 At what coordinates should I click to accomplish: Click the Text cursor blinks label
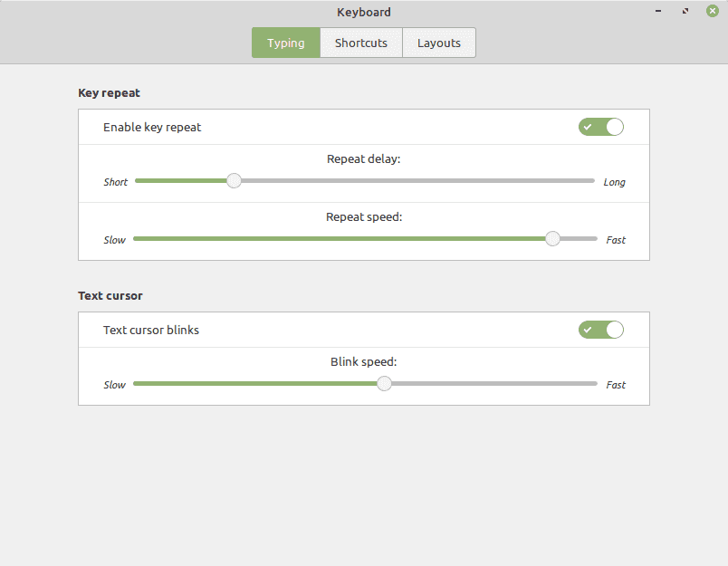[151, 331]
